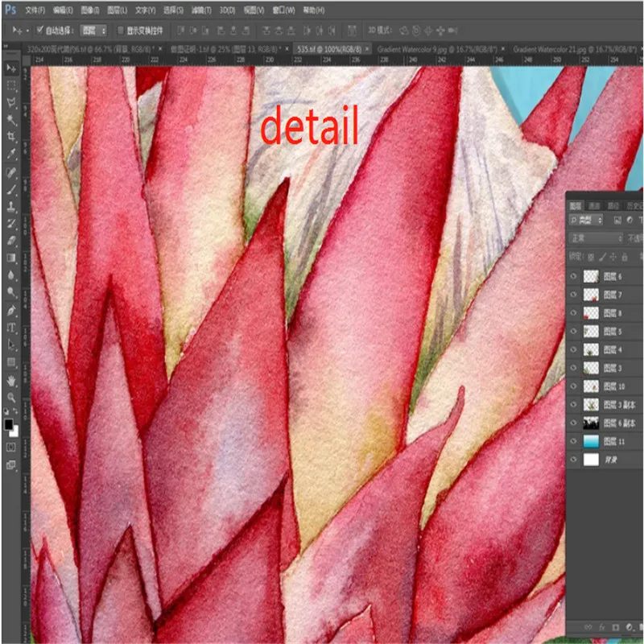
Task: Hide layer 图层 6 via eye icon
Action: [574, 276]
